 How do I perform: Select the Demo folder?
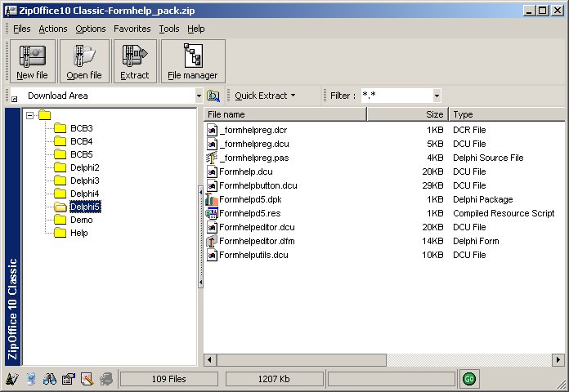click(x=81, y=220)
